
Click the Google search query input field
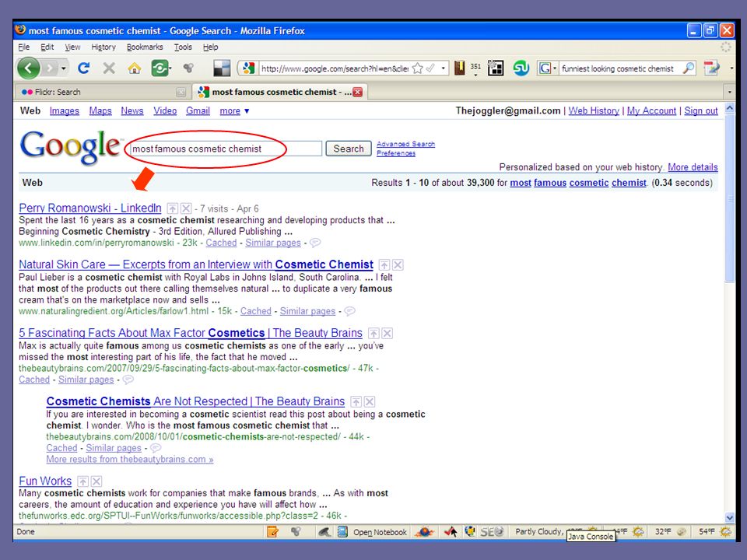point(226,149)
